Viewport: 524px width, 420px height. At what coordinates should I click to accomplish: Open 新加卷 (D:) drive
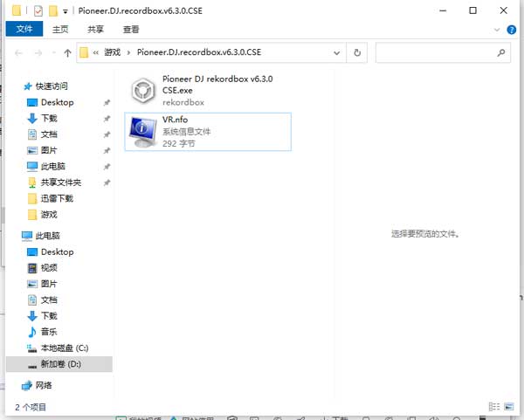pyautogui.click(x=61, y=364)
